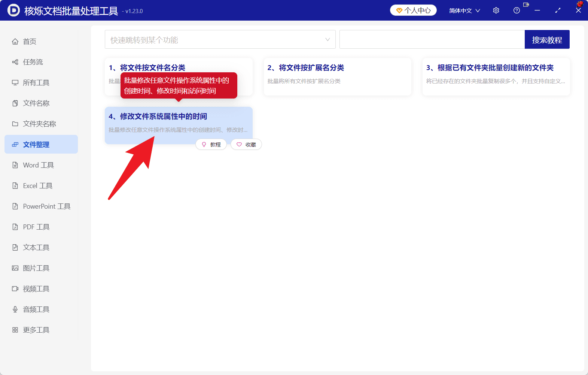Open card 3、根据已有文件夹批量创建新的文件夹
The width and height of the screenshot is (588, 375).
(x=496, y=77)
